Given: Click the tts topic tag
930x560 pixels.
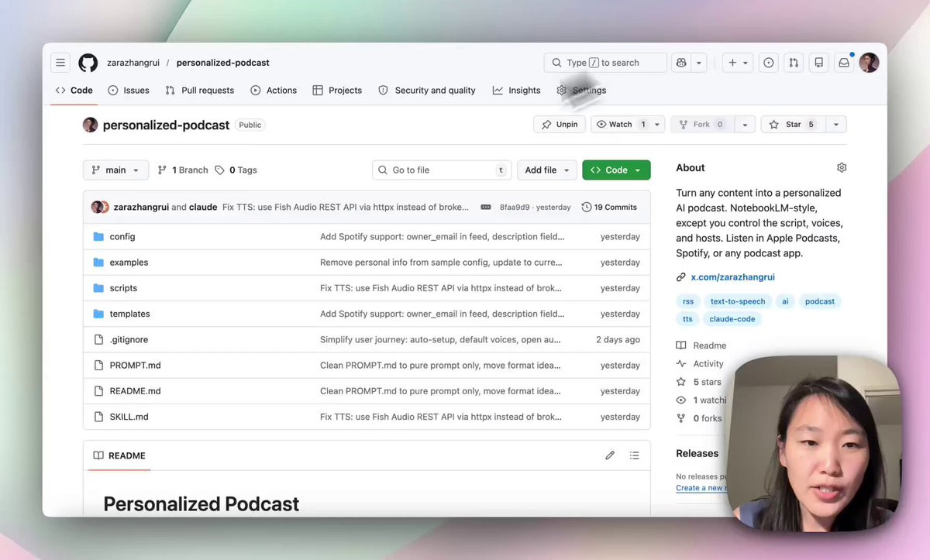Looking at the screenshot, I should [688, 319].
